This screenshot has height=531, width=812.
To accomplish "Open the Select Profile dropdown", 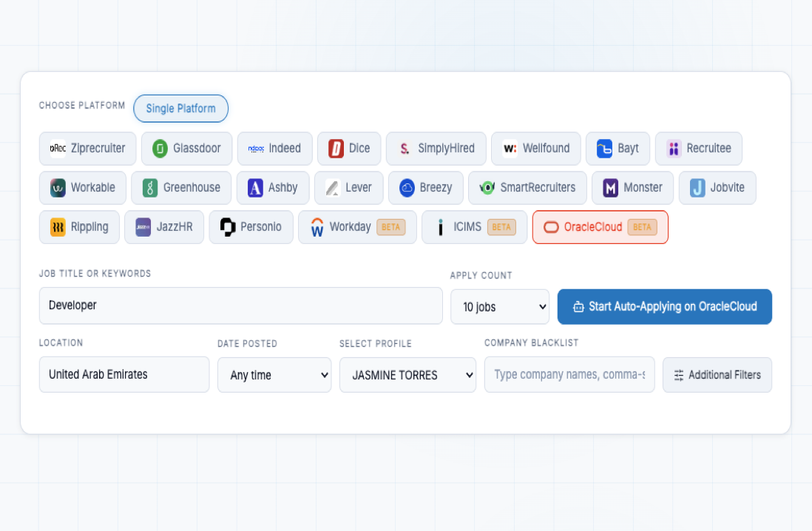I will (407, 375).
